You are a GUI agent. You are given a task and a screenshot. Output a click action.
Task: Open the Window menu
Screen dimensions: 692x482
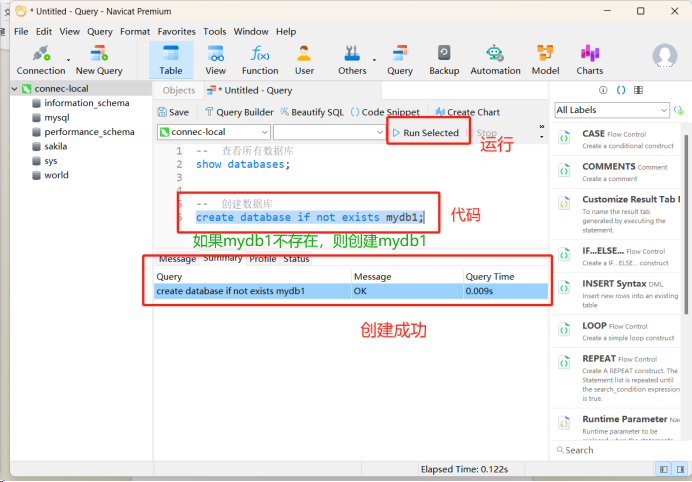click(x=251, y=32)
